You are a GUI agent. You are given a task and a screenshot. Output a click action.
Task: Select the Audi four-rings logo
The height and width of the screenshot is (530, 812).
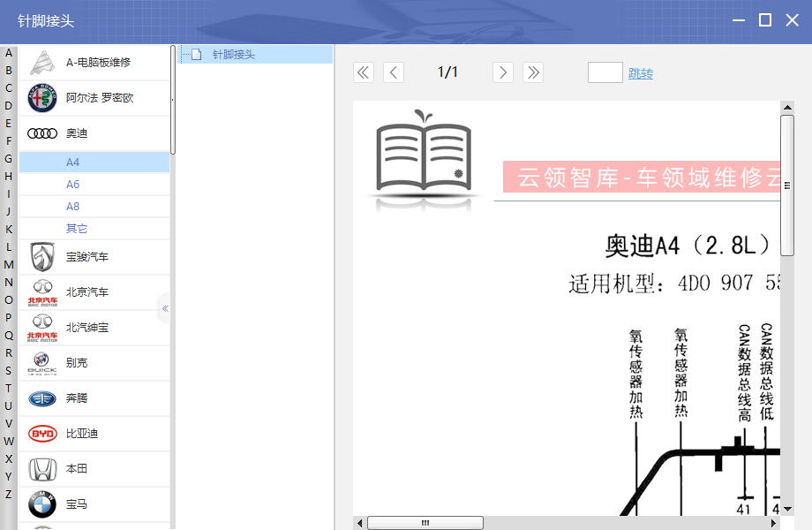point(42,133)
